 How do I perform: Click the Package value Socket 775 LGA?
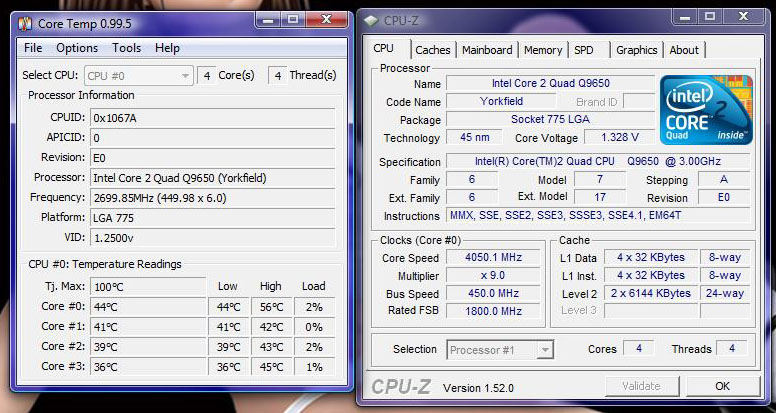point(550,119)
